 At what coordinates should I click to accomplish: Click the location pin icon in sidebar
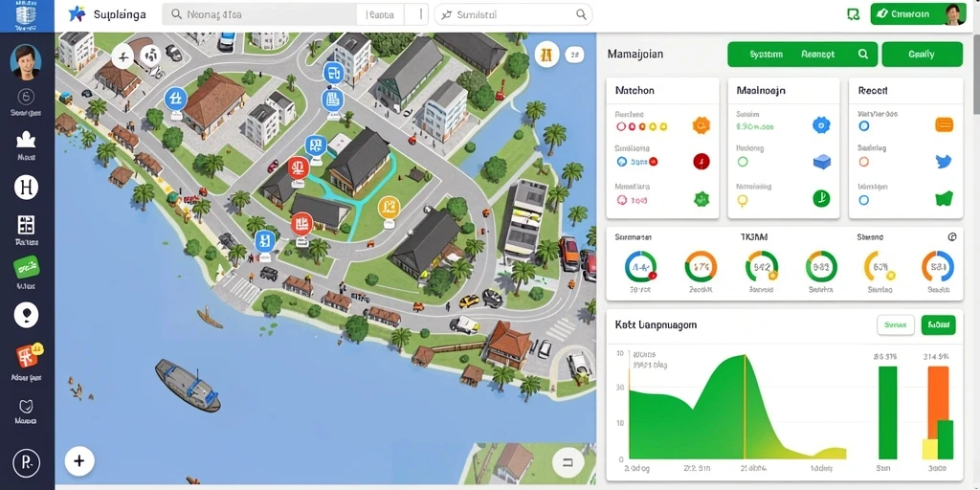(x=26, y=315)
